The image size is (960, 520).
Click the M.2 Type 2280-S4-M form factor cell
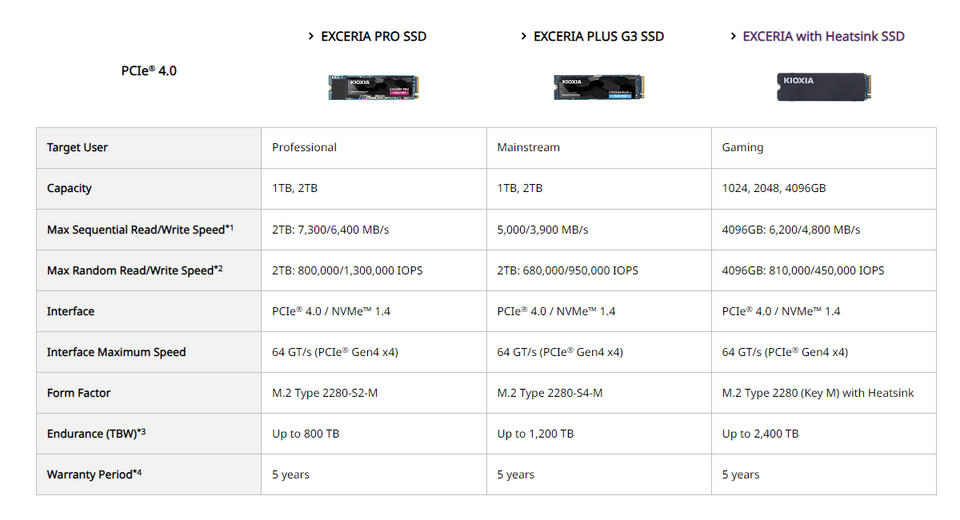[599, 393]
